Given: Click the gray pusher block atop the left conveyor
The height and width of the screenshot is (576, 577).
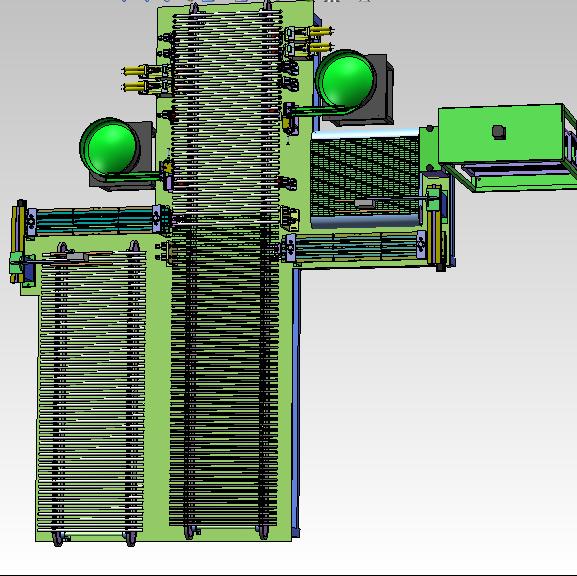Looking at the screenshot, I should 76,257.
